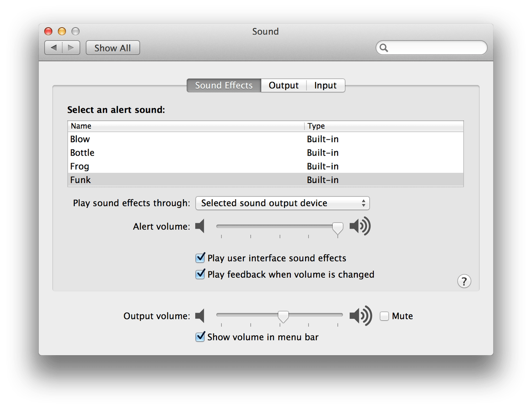Screen dimensions: 532x409
Task: Open help with the question mark button
Action: (464, 281)
